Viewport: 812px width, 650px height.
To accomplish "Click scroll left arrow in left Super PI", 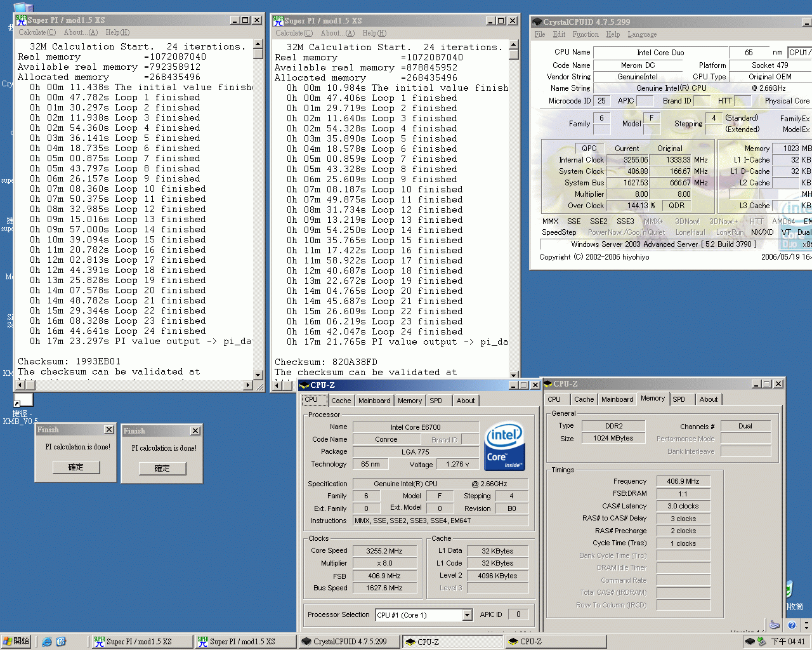I will click(x=20, y=385).
